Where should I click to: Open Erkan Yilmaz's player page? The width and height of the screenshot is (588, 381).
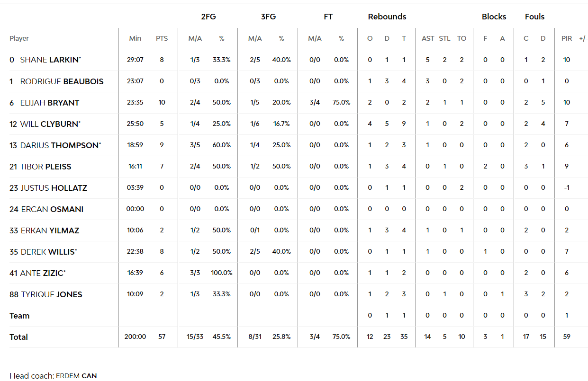50,230
